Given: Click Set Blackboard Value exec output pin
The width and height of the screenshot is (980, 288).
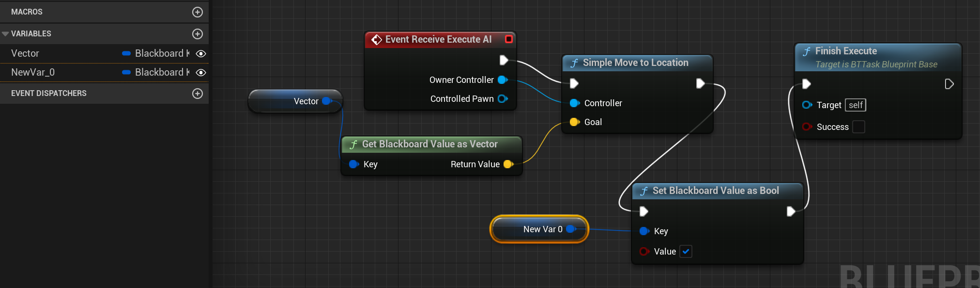Looking at the screenshot, I should pyautogui.click(x=791, y=211).
